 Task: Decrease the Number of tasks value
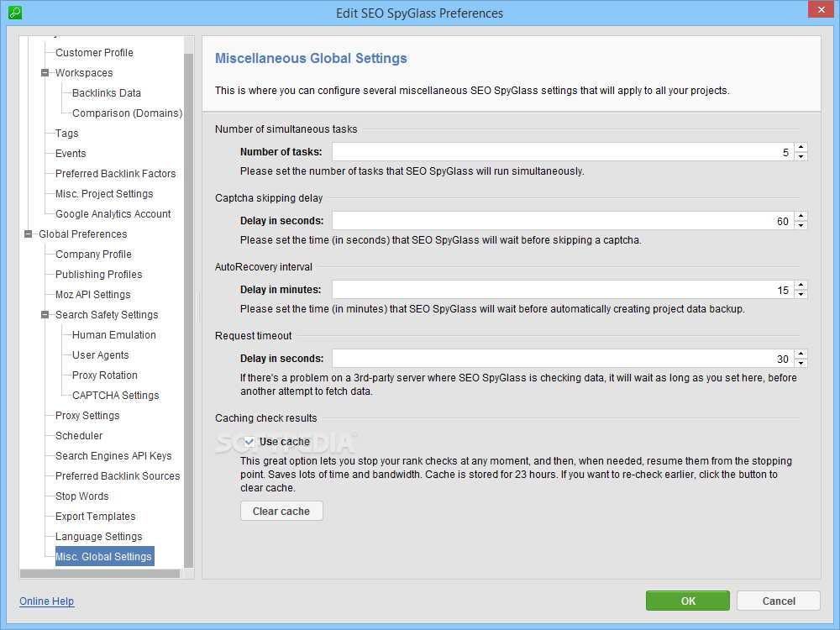(801, 156)
